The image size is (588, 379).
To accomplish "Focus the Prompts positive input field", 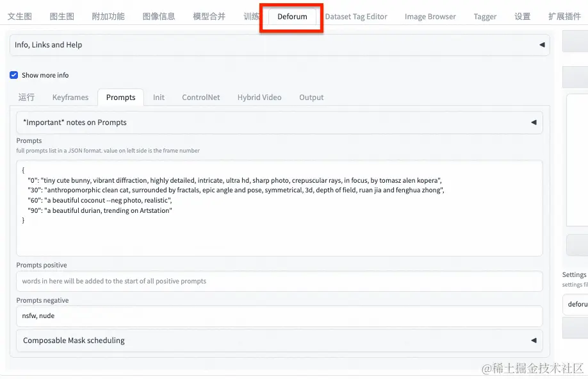I will point(279,281).
